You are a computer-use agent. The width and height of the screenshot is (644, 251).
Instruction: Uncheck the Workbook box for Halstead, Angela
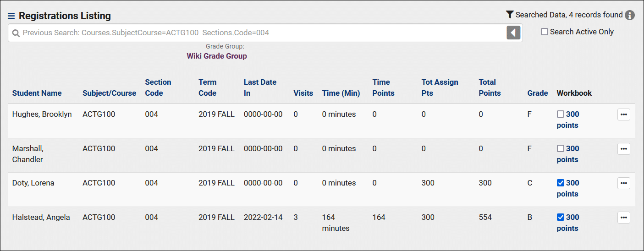click(x=560, y=218)
